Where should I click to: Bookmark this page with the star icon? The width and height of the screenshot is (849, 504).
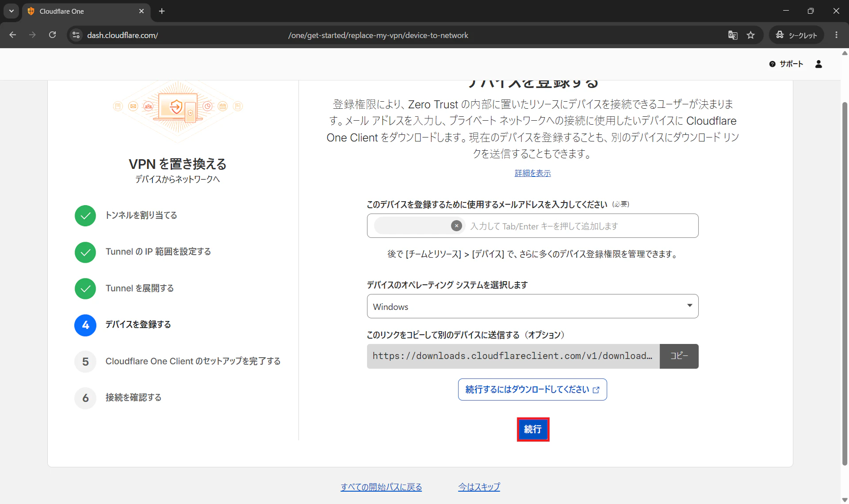[x=750, y=35]
